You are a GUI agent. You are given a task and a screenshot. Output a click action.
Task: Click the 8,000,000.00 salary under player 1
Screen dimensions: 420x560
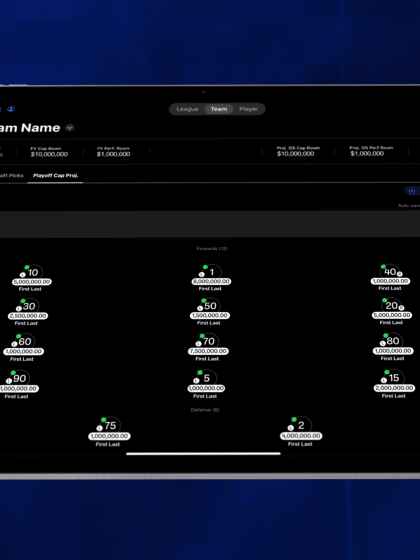tap(211, 281)
